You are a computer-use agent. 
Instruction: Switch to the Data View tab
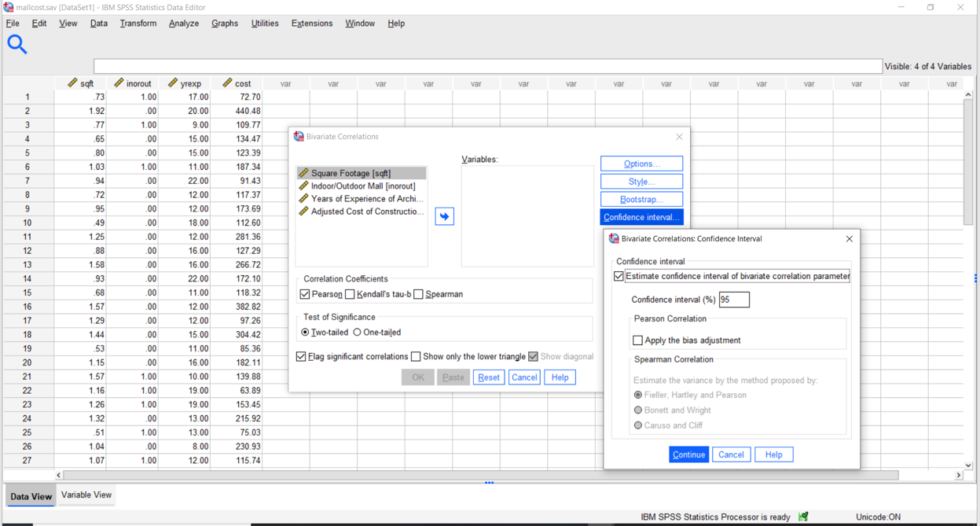[x=31, y=496]
